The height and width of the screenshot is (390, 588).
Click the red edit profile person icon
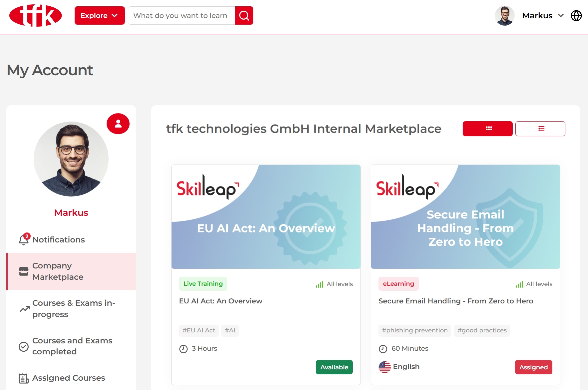[118, 124]
